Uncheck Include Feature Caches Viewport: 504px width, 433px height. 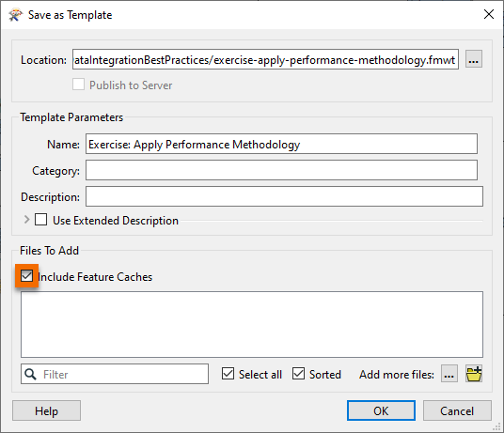(x=26, y=276)
